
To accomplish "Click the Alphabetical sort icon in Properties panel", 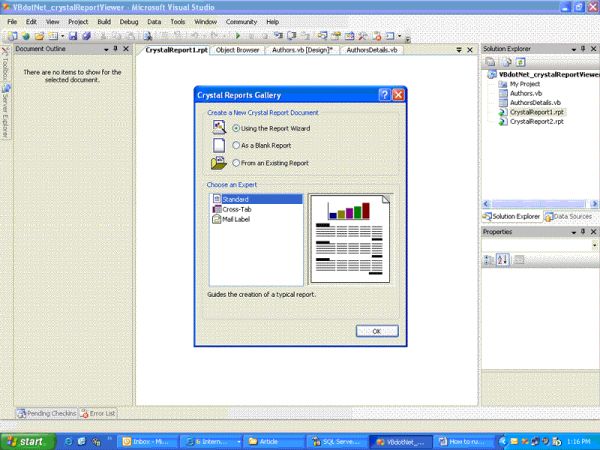I will 502,260.
